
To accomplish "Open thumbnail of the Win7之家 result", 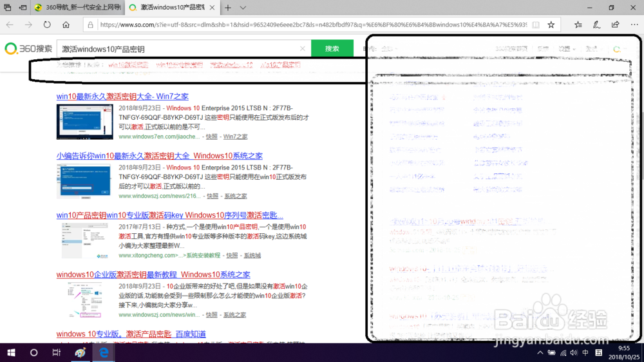I will [84, 122].
